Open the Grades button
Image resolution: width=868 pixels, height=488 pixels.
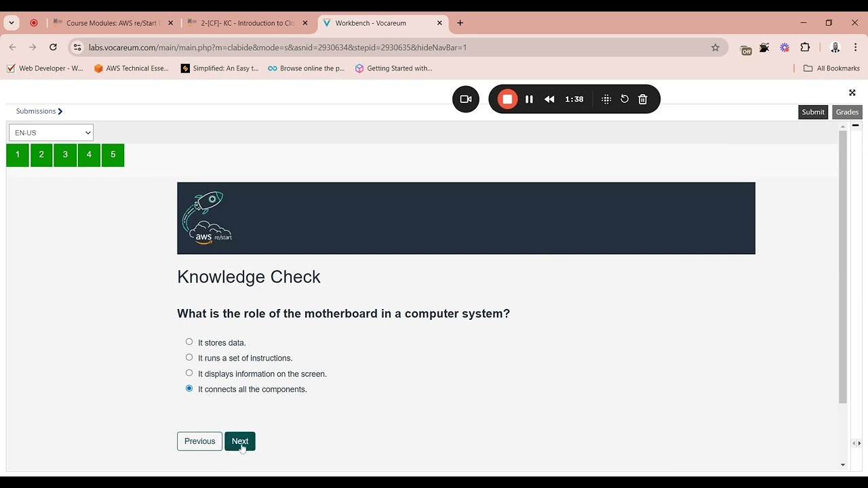coord(847,113)
